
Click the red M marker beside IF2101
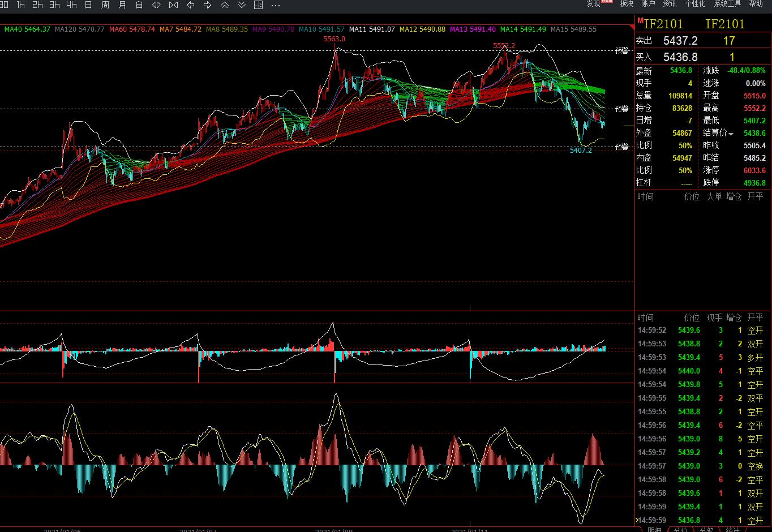click(x=640, y=20)
